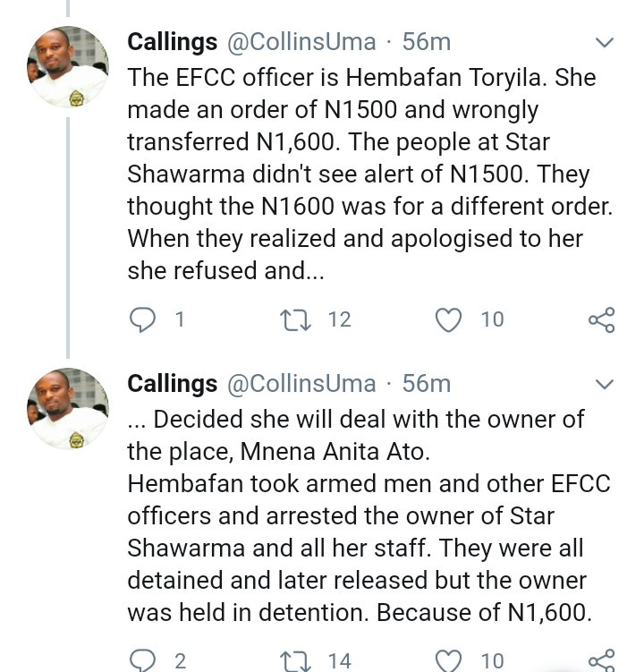
Task: Open the 56m timestamp of the first tweet
Action: [427, 42]
